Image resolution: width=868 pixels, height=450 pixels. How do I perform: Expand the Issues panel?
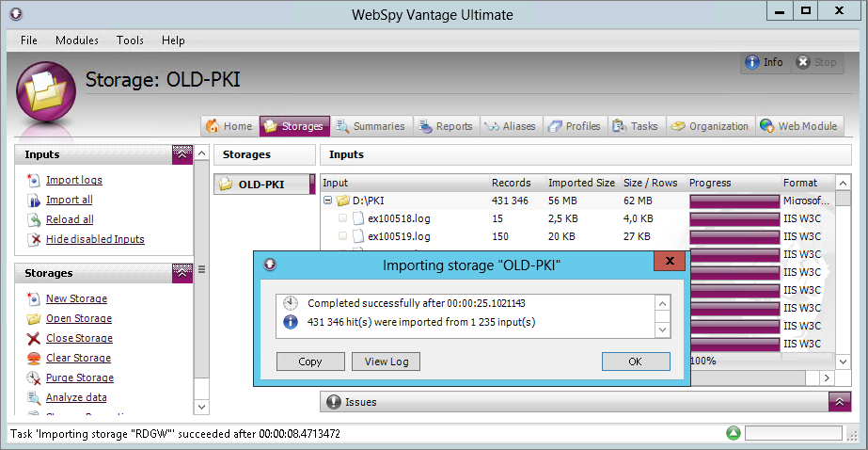coord(839,402)
